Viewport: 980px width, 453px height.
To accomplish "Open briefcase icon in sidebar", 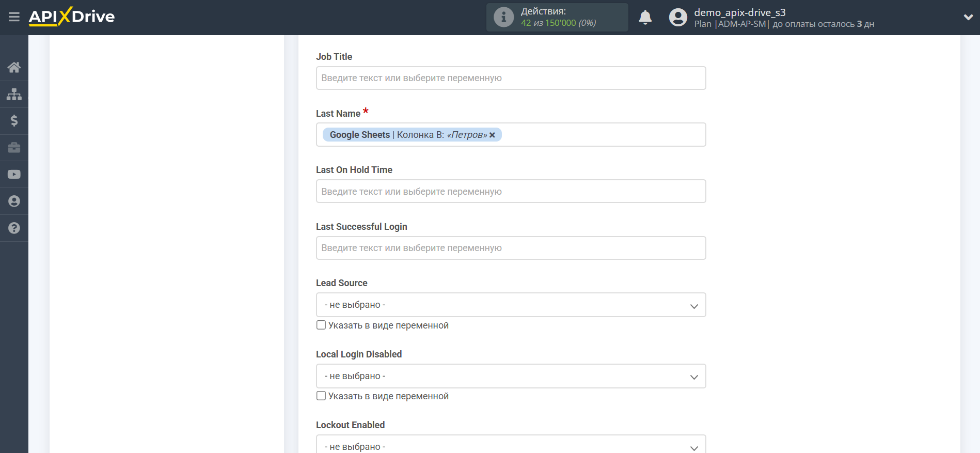I will (x=14, y=148).
